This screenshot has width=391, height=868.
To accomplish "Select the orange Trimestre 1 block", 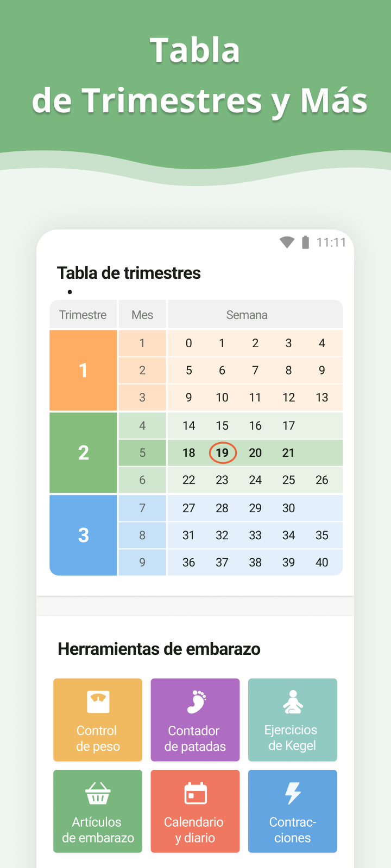I will (83, 370).
